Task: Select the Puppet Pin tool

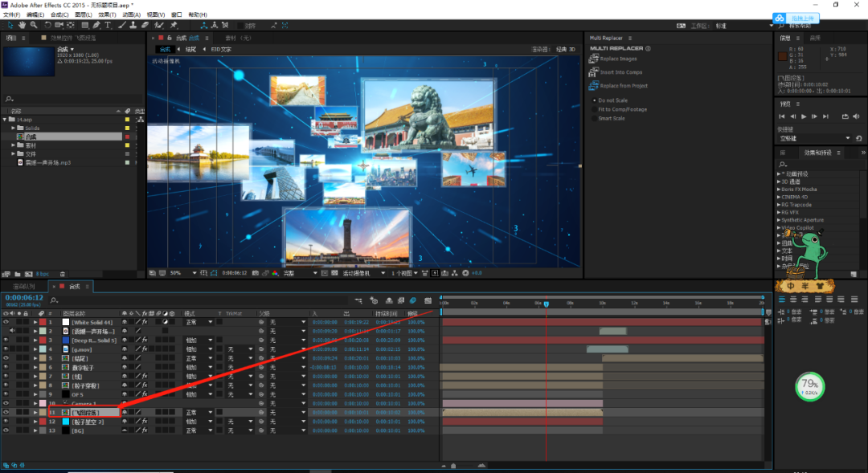Action: (x=174, y=25)
